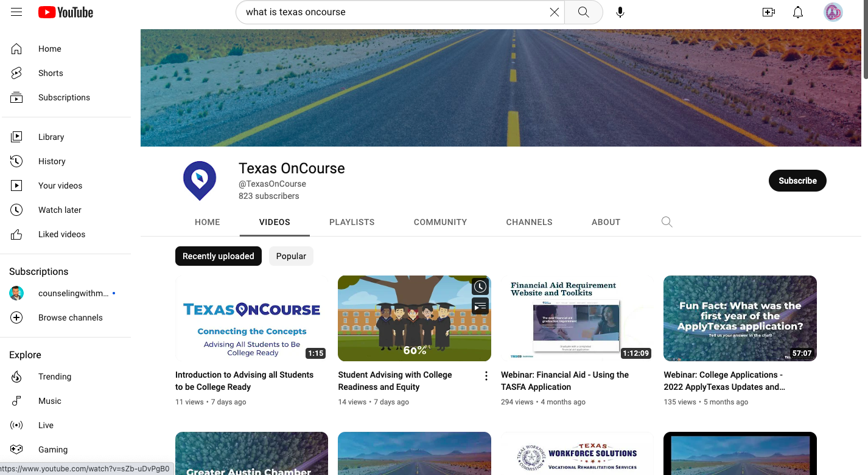Click the 823 subscribers text
The height and width of the screenshot is (475, 868).
tap(269, 196)
